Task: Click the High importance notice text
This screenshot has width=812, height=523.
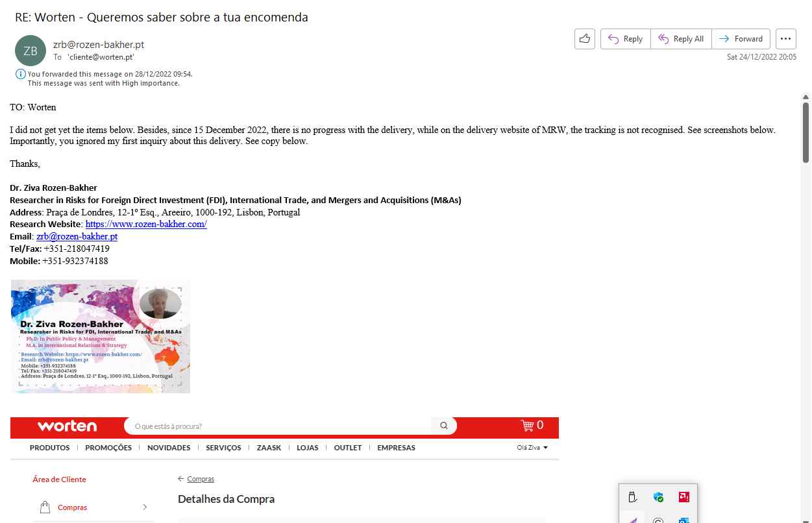Action: coord(103,83)
